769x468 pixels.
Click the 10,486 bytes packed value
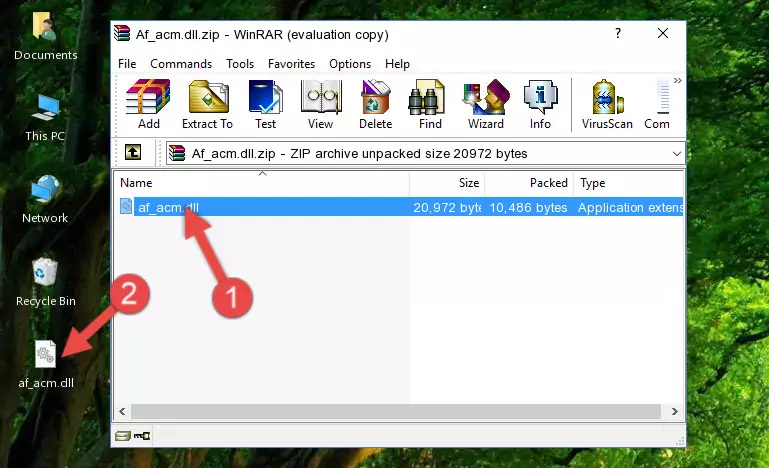click(x=528, y=208)
